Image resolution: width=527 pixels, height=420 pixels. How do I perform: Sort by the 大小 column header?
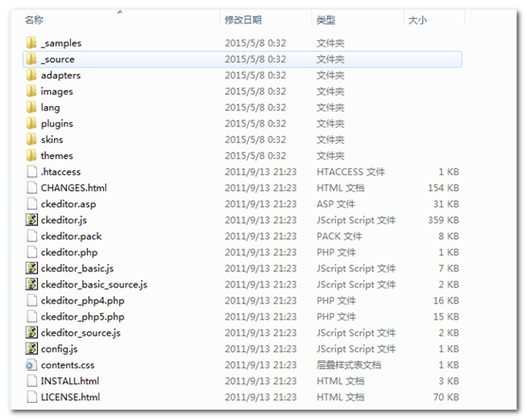point(417,20)
